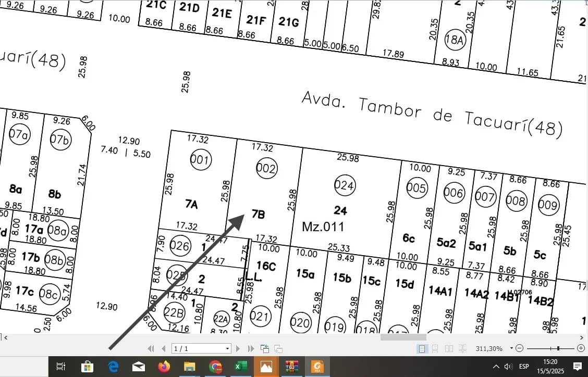Go to next page arrow

click(x=238, y=348)
